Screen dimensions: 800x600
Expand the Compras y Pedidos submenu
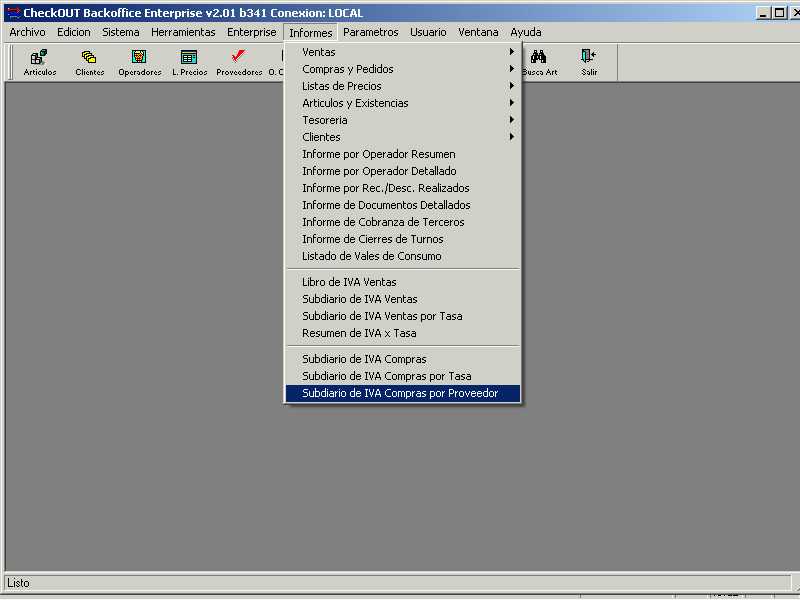(403, 69)
